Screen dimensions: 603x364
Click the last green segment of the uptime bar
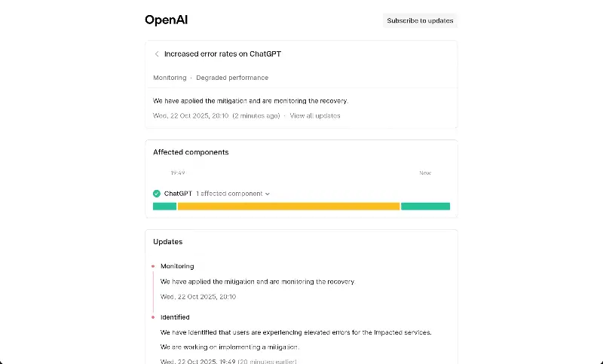[425, 206]
